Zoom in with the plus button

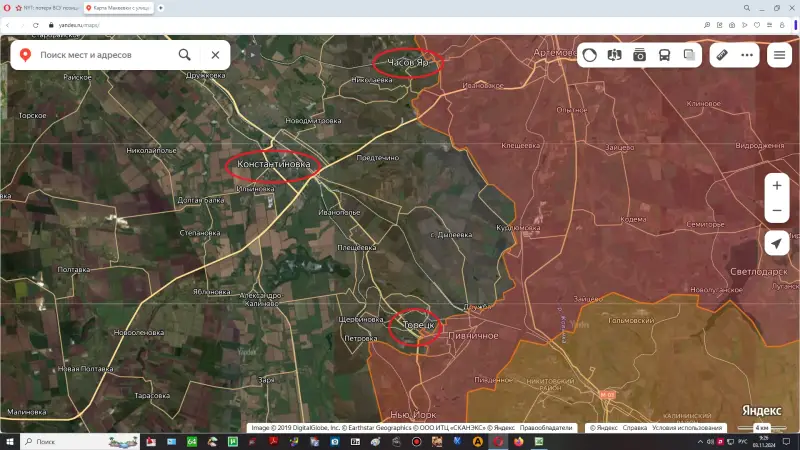(777, 185)
